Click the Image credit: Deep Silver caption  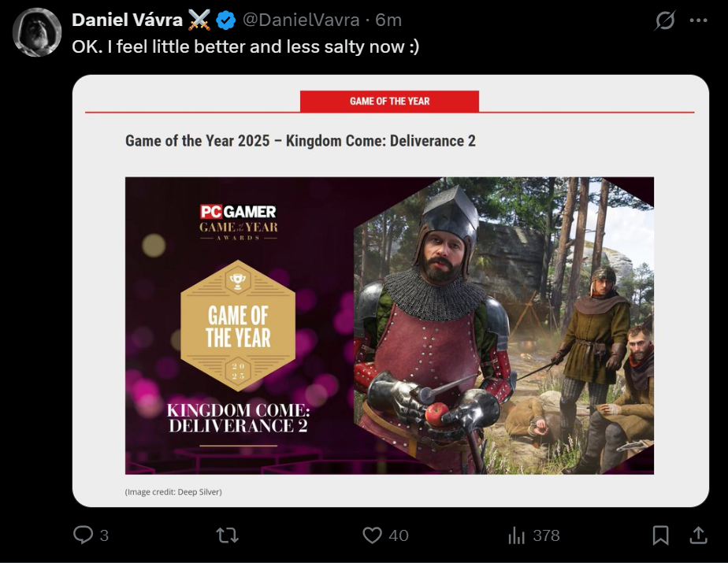coord(173,492)
